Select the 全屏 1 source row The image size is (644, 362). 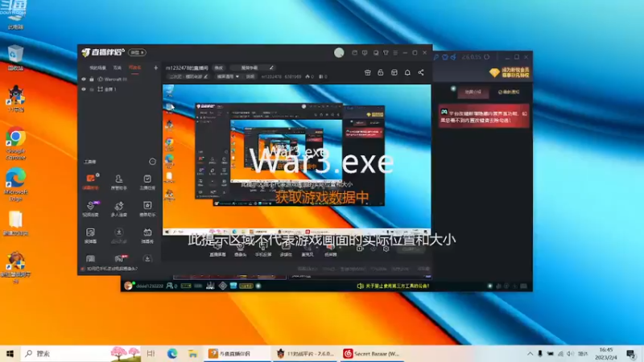click(x=119, y=89)
